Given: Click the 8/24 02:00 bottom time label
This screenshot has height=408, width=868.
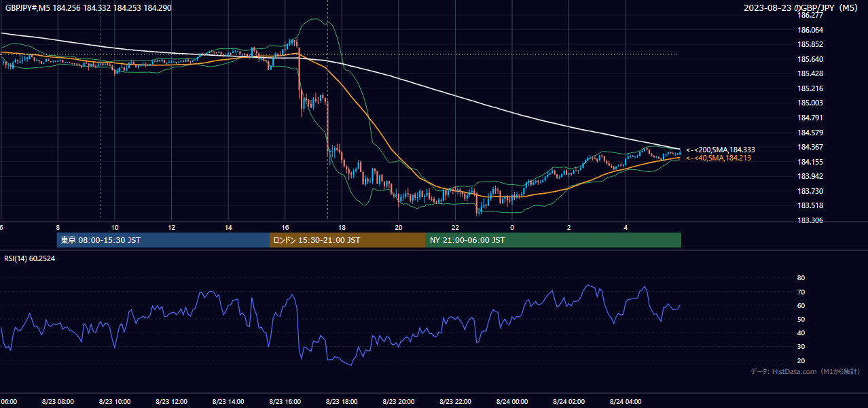Looking at the screenshot, I should tap(569, 401).
